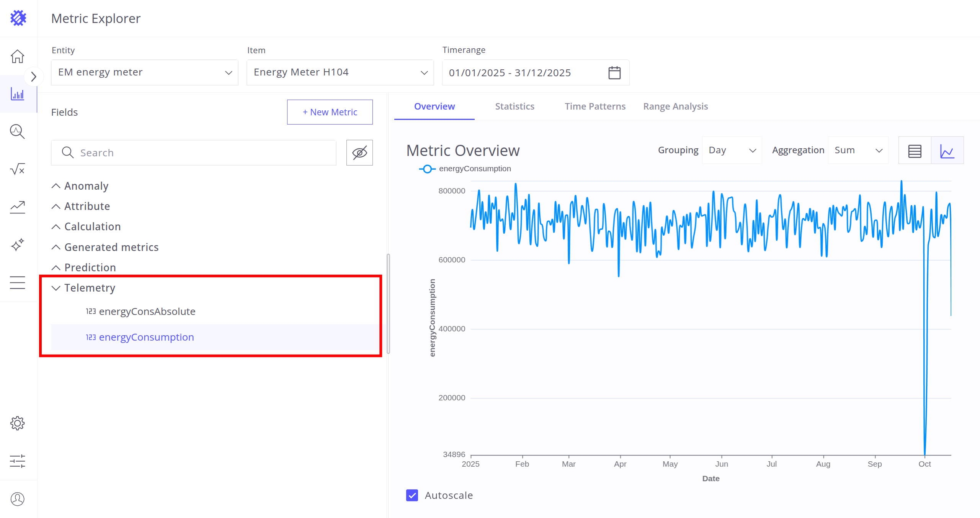Click the Fields search box
980x518 pixels.
[x=194, y=152]
